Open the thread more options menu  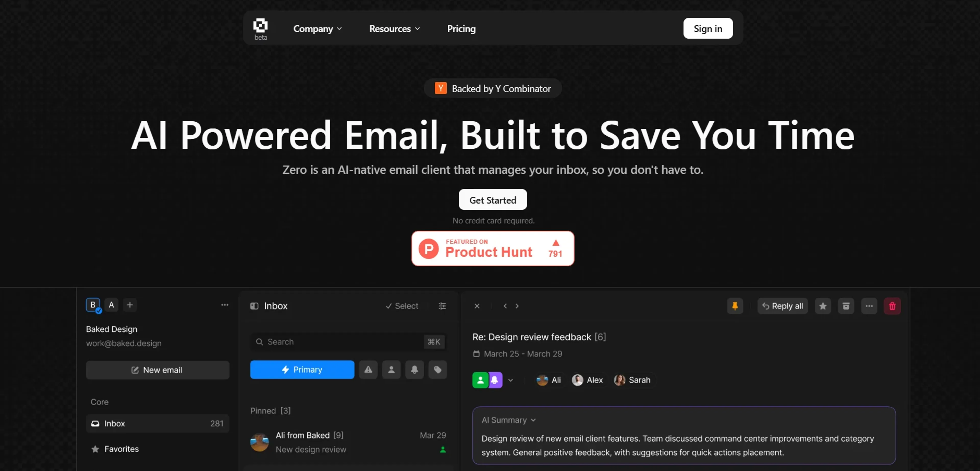tap(869, 306)
